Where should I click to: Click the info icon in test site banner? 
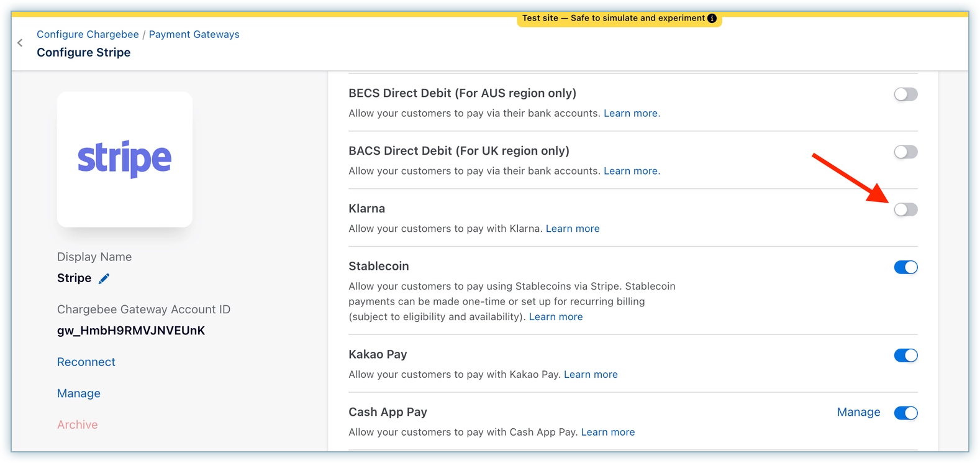point(712,18)
